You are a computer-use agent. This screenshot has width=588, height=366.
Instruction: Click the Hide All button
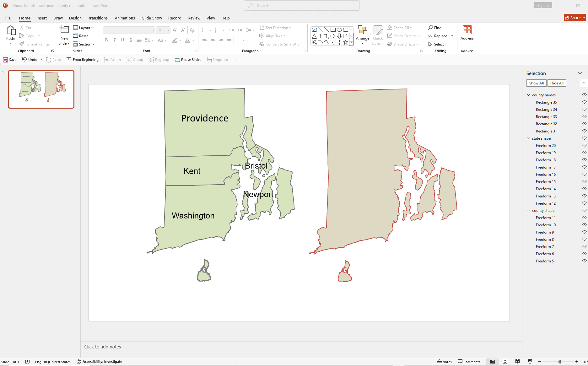coord(557,83)
